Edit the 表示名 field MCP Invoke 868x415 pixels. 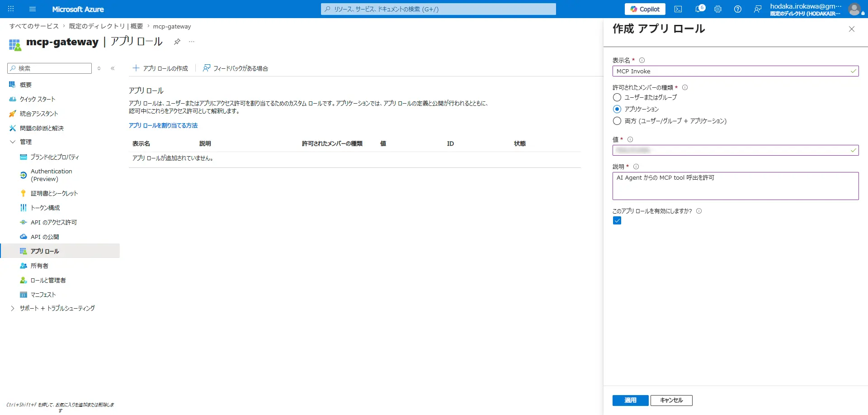736,71
